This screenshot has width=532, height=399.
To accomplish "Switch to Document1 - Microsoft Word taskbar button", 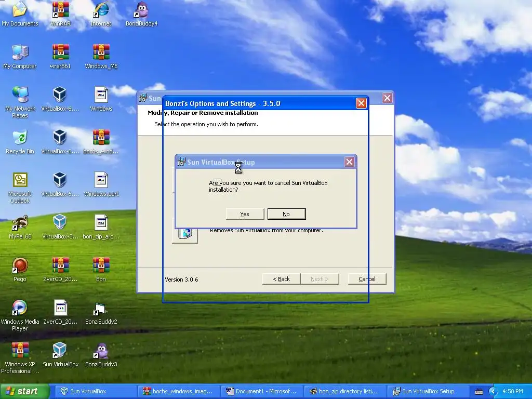I will (262, 391).
